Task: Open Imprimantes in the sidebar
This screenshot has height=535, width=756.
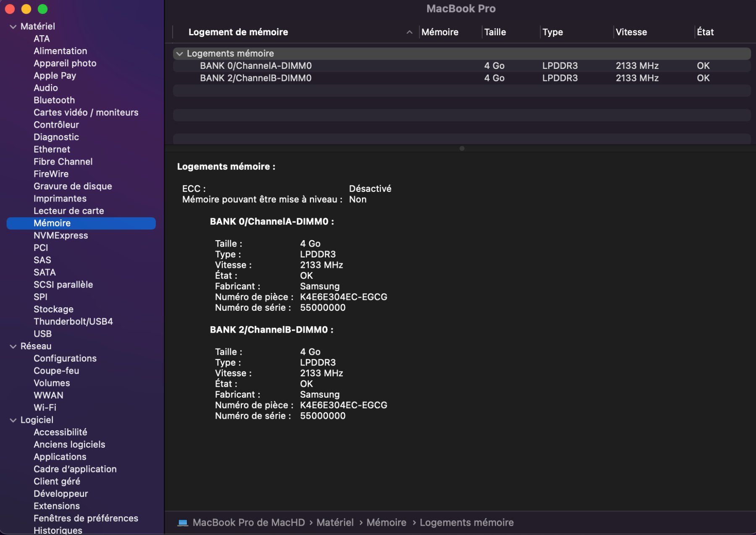Action: pos(60,199)
